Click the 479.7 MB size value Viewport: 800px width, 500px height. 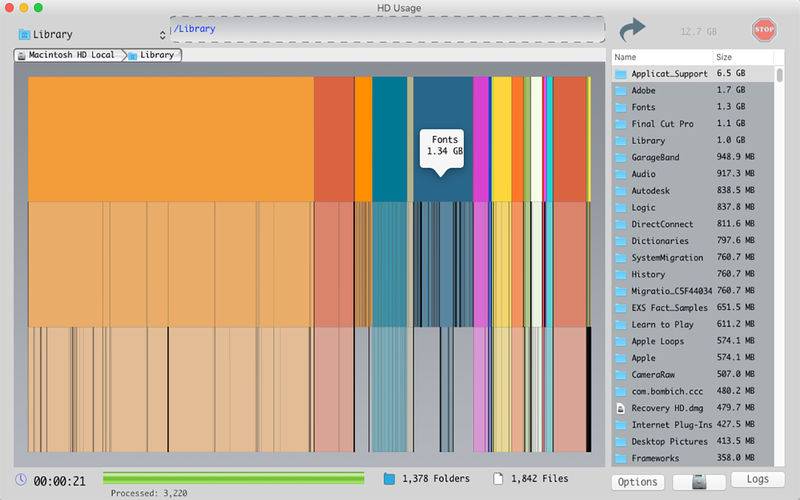coord(735,408)
